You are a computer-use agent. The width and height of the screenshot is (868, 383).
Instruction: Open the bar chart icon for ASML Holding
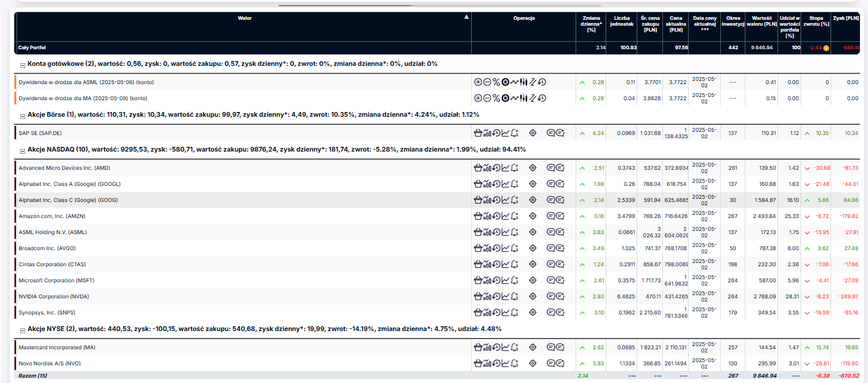(487, 232)
